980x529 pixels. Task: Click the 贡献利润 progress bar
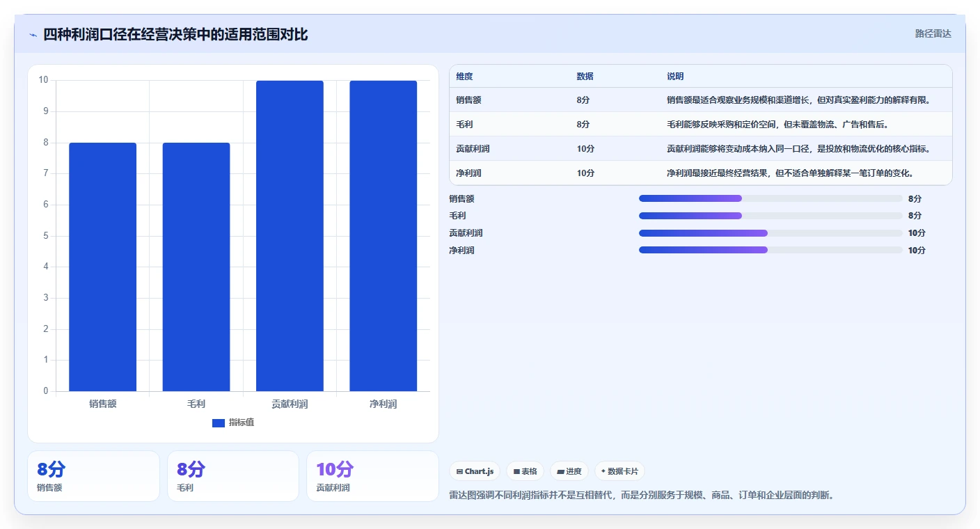click(770, 233)
